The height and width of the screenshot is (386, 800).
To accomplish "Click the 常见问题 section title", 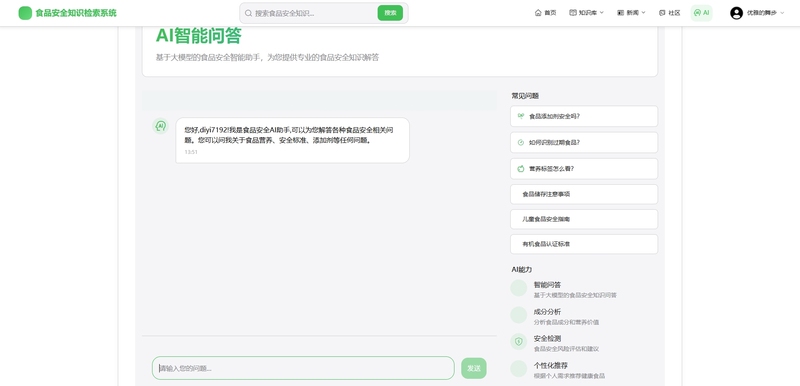I will [526, 96].
